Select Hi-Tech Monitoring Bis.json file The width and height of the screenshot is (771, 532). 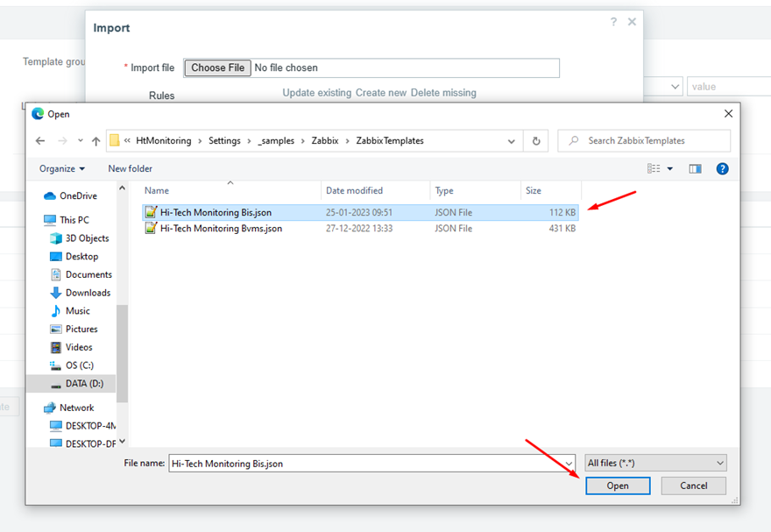click(x=216, y=212)
